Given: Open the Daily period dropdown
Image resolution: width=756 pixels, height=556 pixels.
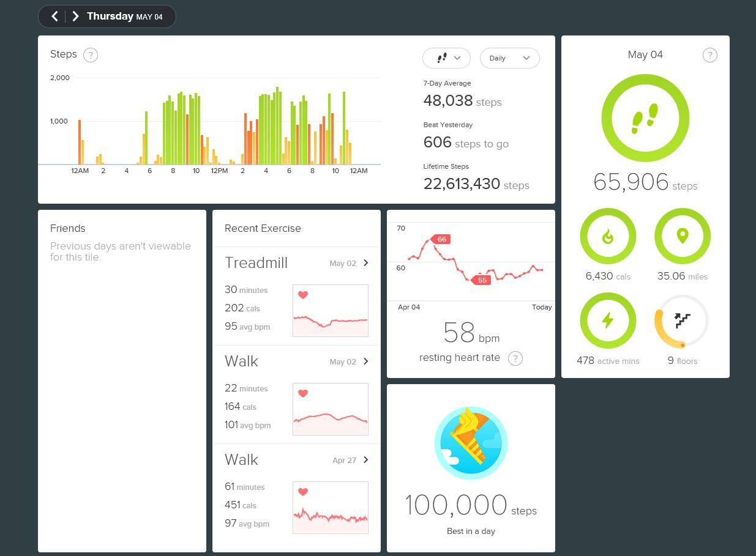Looking at the screenshot, I should coord(510,58).
